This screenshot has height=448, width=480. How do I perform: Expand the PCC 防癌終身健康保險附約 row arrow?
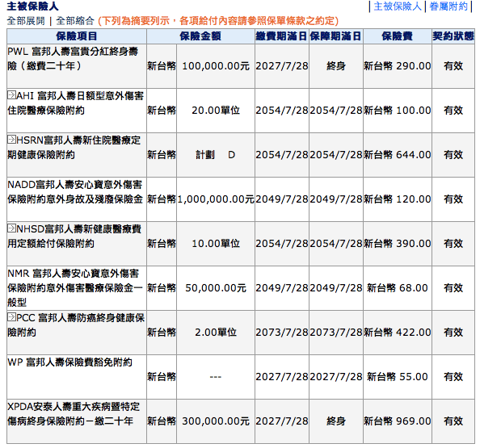pyautogui.click(x=11, y=317)
